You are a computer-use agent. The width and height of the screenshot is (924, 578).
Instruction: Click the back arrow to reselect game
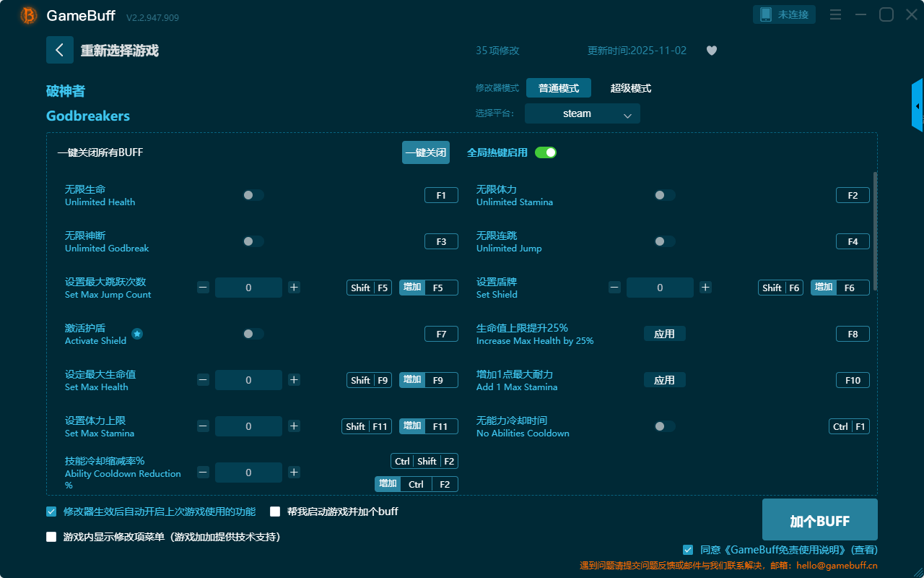click(x=59, y=50)
